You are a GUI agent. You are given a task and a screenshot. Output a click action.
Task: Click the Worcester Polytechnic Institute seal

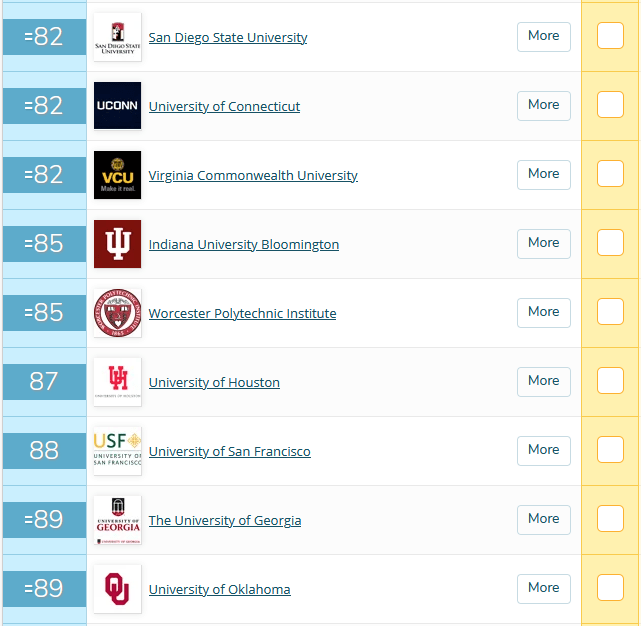click(117, 313)
